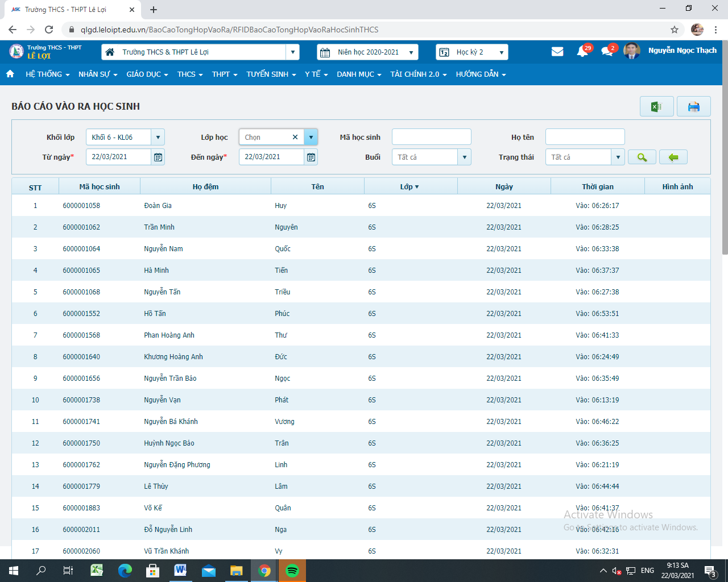Open calendar picker for Từ ngày
The height and width of the screenshot is (582, 728).
point(158,157)
